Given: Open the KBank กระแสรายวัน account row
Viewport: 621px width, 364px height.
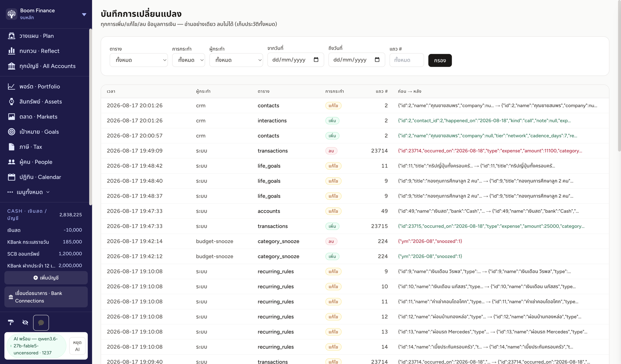Looking at the screenshot, I should click(45, 242).
